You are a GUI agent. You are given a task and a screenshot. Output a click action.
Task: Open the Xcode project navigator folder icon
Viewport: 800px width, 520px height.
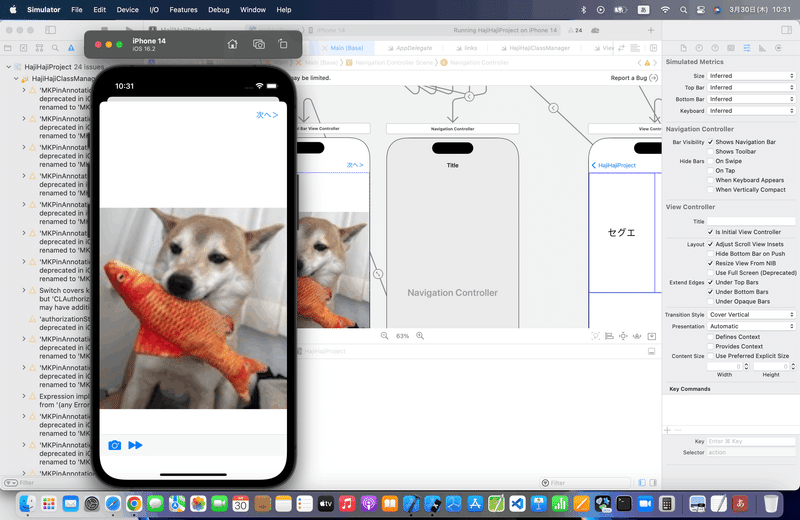(7, 48)
